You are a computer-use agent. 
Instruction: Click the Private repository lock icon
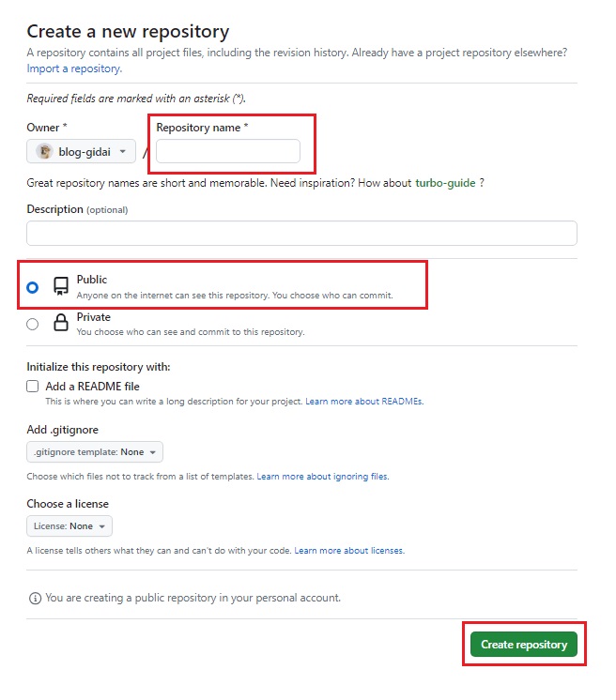pos(61,324)
